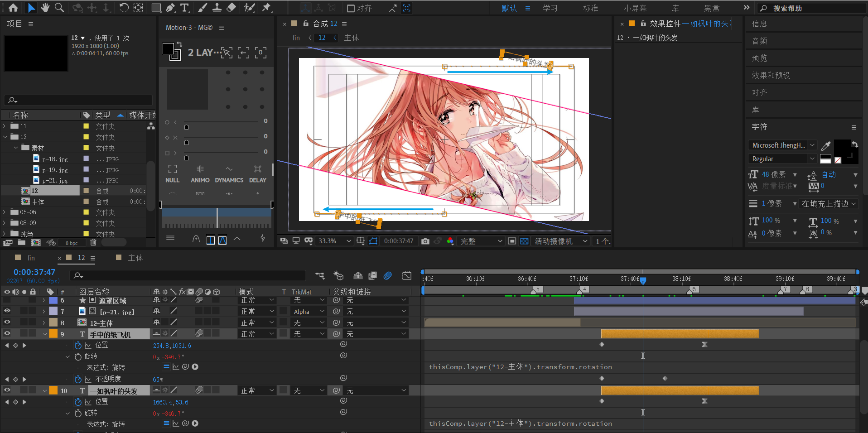Toggle visibility of 一如枫叶的头发 layer
Screen dimensions: 868x433
coord(7,390)
